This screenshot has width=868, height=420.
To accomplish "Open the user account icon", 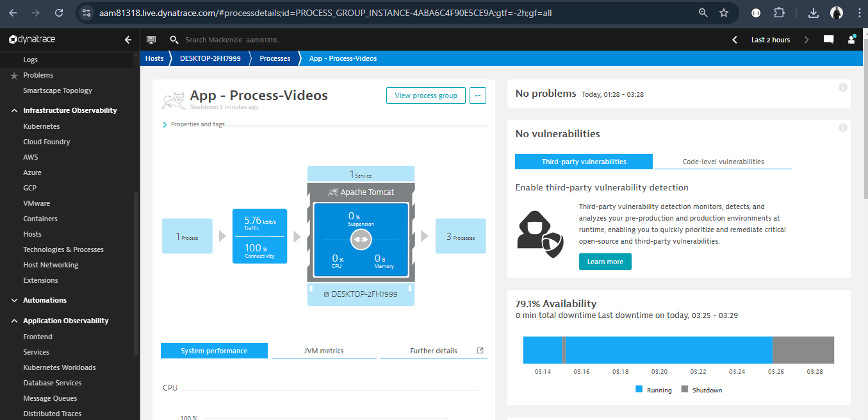I will tap(851, 39).
